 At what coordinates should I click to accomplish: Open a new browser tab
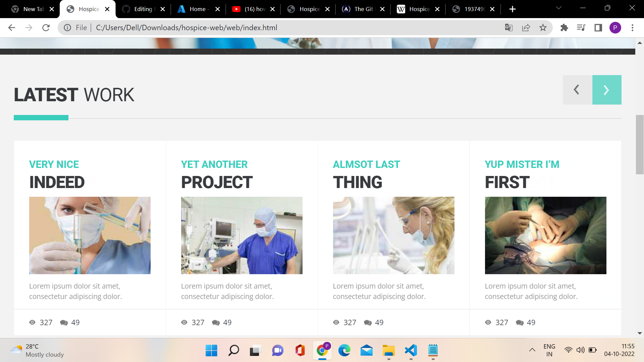coord(513,9)
